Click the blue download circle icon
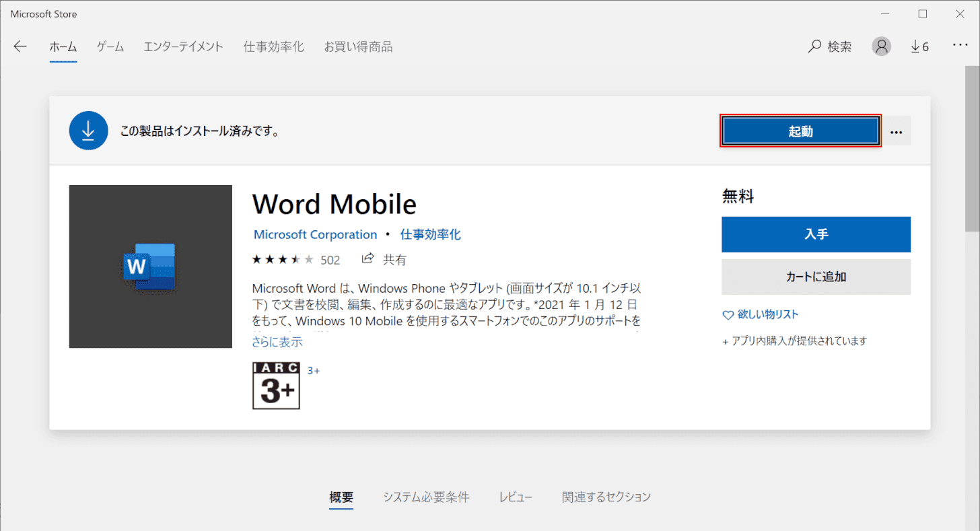Viewport: 980px width, 531px height. (89, 131)
